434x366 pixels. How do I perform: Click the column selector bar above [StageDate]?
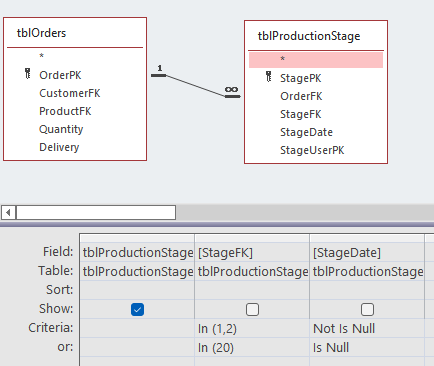click(367, 238)
